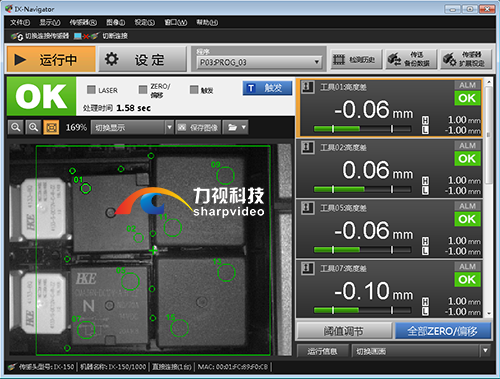This screenshot has width=500, height=379.
Task: Click measurement point circle 05 in image
Action: [x=130, y=281]
